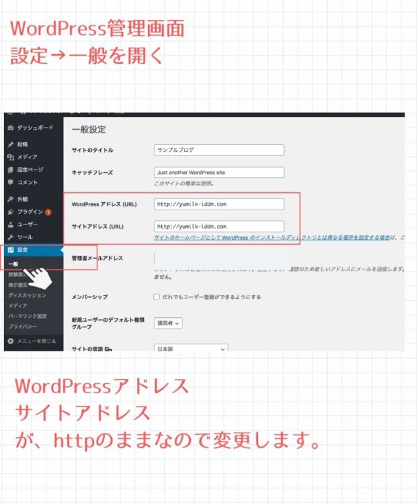420x504 pixels.
Task: Open the 一般 settings submenu item
Action: [x=13, y=264]
